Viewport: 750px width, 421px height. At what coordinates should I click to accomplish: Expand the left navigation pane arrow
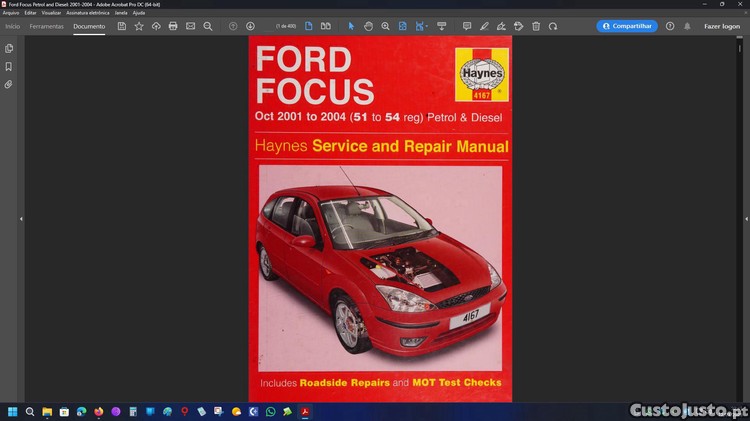21,218
